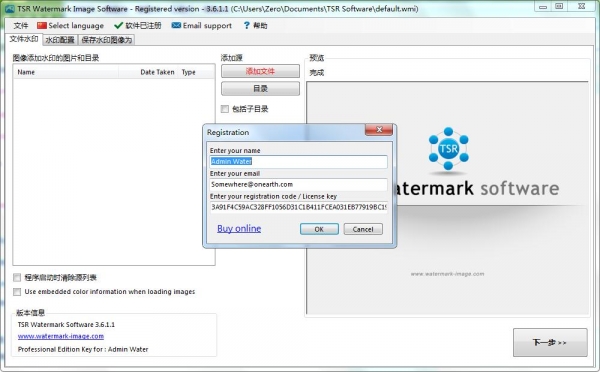Screen dimensions: 600x372
Task: Click the registration code input field
Action: click(298, 207)
